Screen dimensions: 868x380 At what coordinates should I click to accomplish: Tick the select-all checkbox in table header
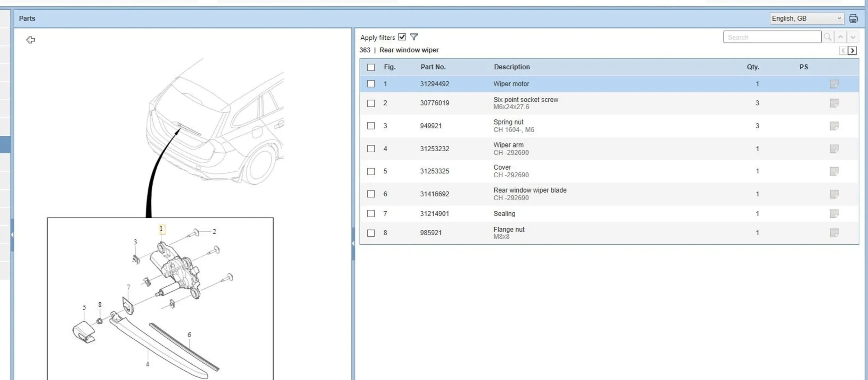[x=371, y=67]
